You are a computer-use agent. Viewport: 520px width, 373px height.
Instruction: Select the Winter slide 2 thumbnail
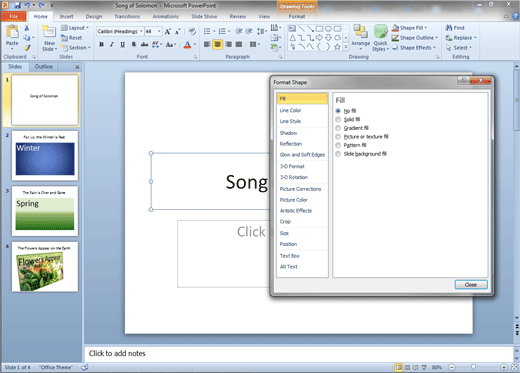click(45, 156)
